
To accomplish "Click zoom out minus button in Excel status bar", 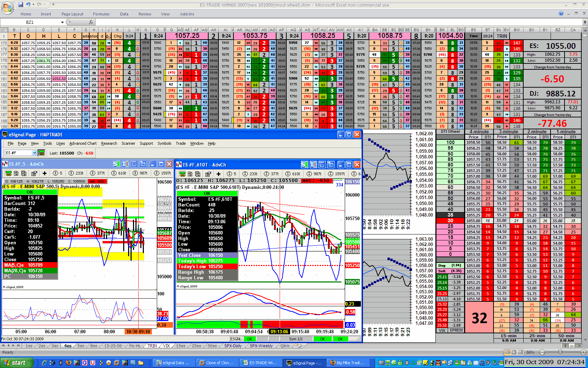I will coord(542,352).
